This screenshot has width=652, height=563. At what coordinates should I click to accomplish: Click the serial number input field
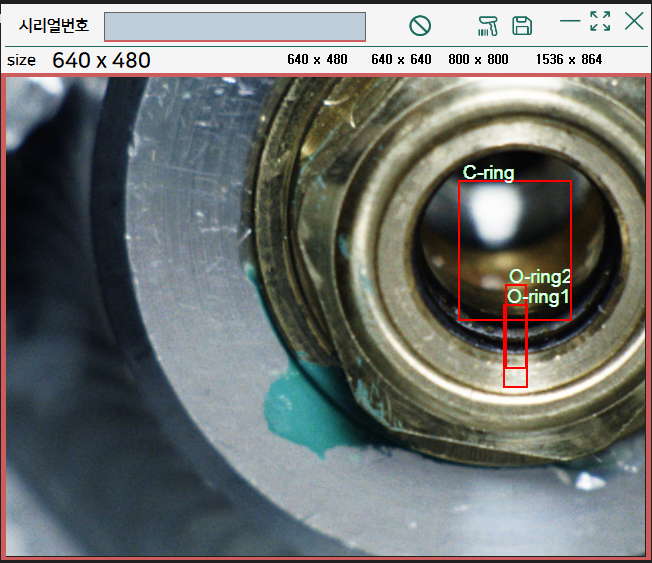(x=235, y=27)
